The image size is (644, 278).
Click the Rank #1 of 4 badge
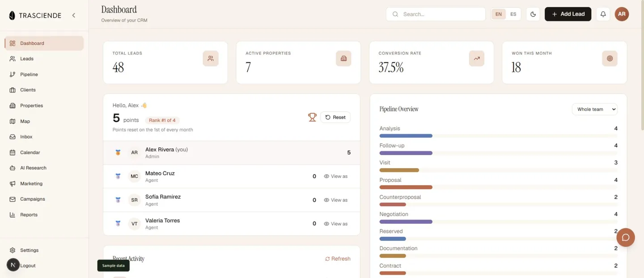click(x=162, y=120)
